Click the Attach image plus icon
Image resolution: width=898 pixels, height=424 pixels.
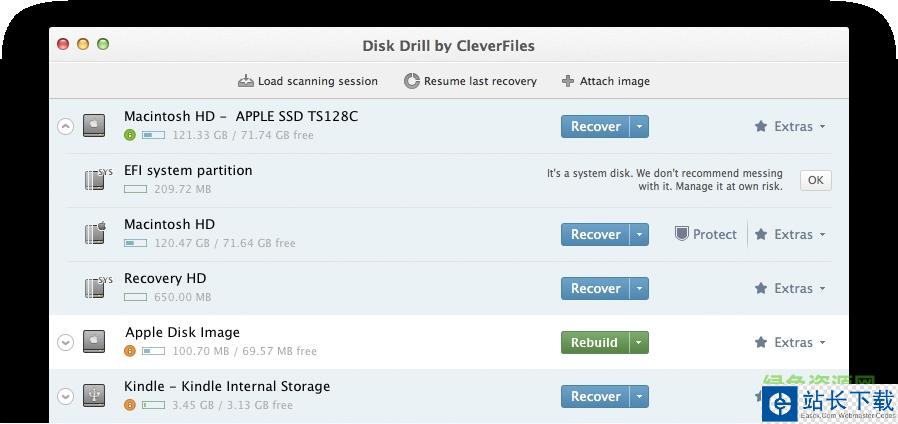pos(568,81)
